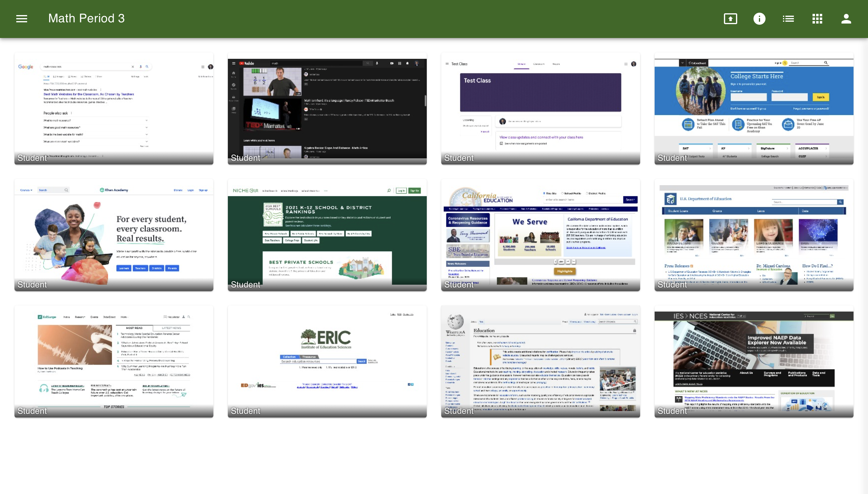The width and height of the screenshot is (868, 494).
Task: Open student thumbnail showing ERIC search page
Action: pos(327,362)
